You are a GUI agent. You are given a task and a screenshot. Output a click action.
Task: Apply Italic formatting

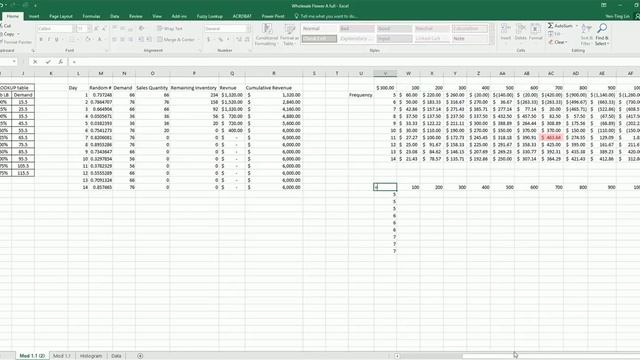49,40
